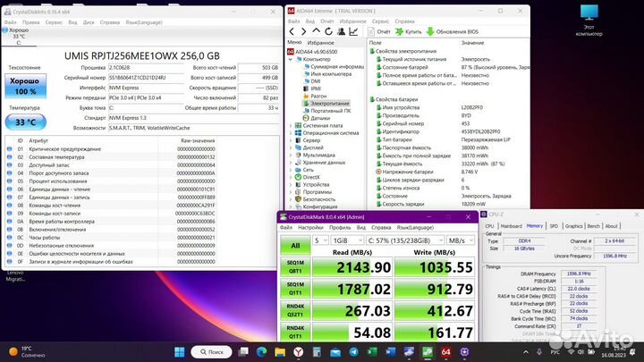Select SMART row 05 Процент использования
Image resolution: width=644 pixels, height=362 pixels.
coord(111,181)
